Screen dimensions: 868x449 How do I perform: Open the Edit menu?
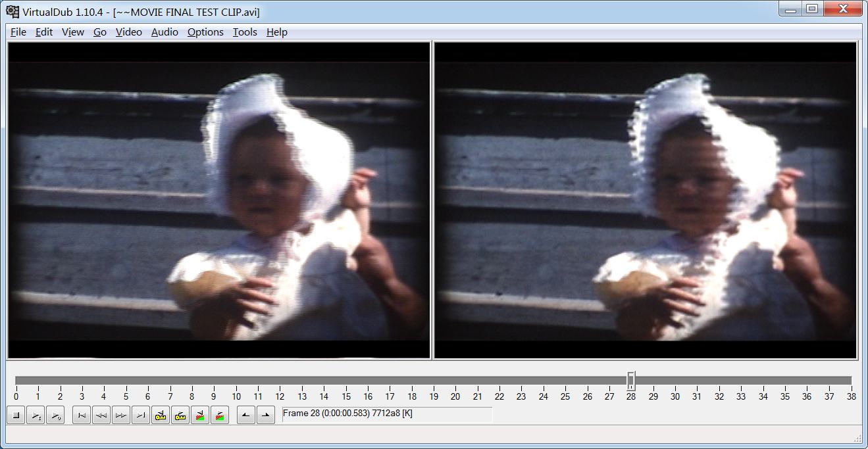click(x=44, y=32)
